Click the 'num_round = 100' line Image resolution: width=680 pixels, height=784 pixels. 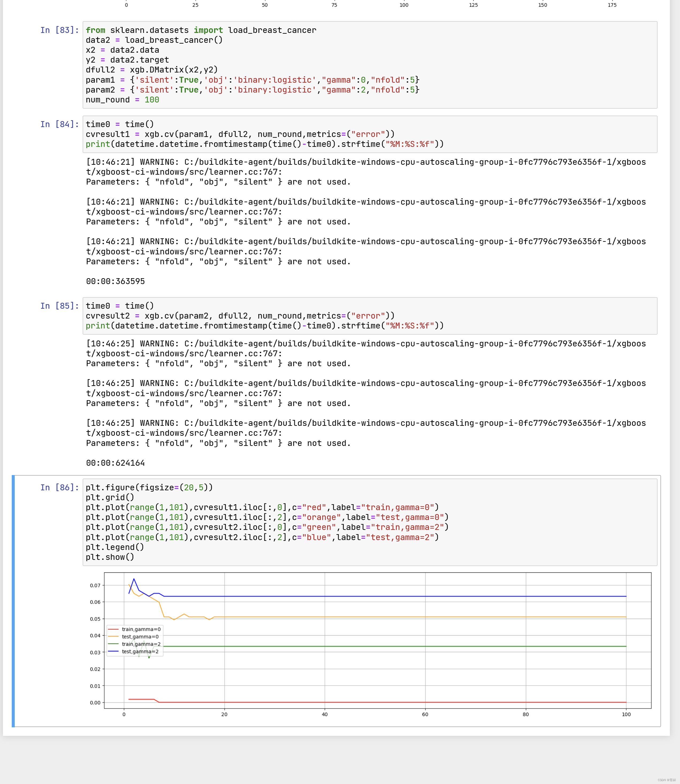point(122,100)
